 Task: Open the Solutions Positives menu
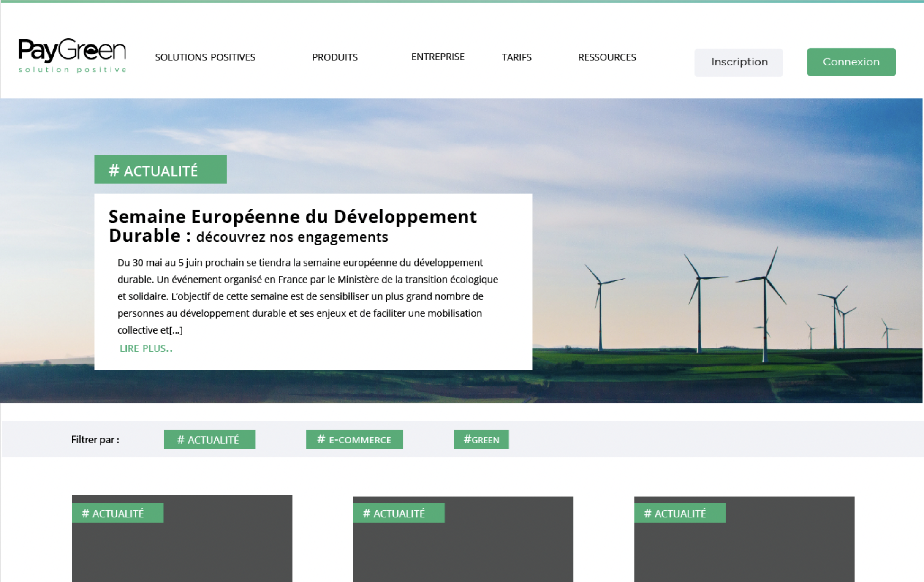pos(205,57)
